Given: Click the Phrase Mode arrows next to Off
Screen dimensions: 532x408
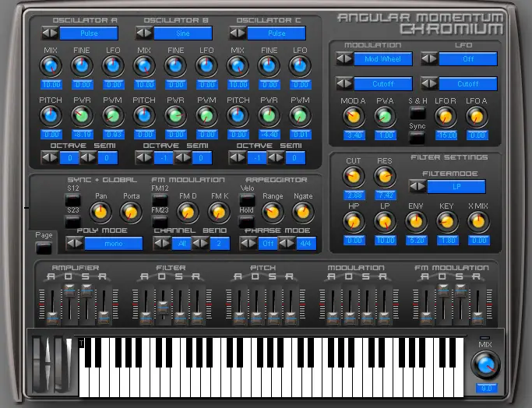Looking at the screenshot, I should 248,243.
